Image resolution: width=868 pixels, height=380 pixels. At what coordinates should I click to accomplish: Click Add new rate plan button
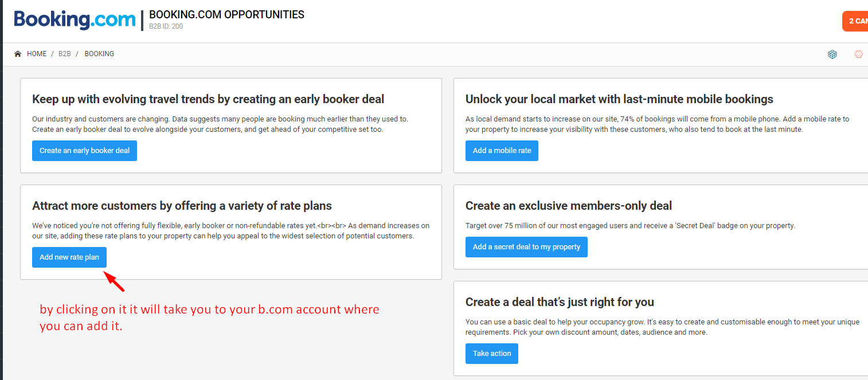pyautogui.click(x=69, y=257)
